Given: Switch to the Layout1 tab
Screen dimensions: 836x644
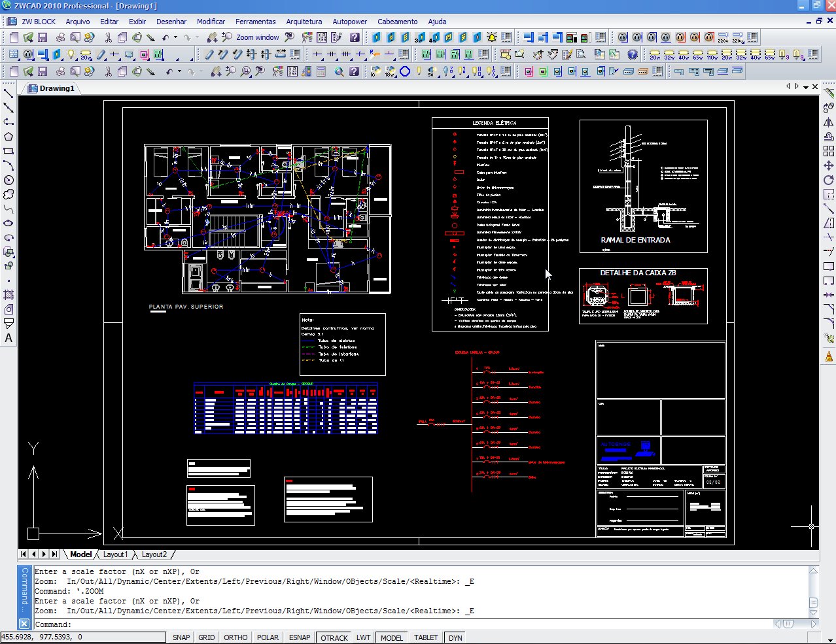Looking at the screenshot, I should pos(116,554).
